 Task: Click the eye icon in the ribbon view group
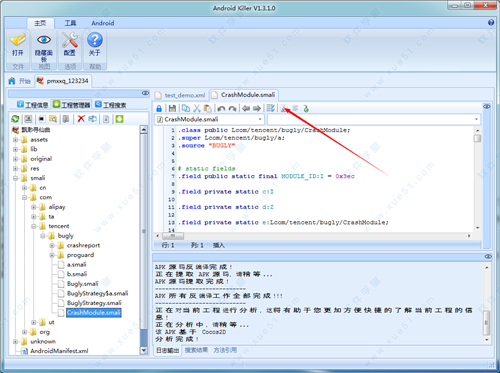coord(44,40)
